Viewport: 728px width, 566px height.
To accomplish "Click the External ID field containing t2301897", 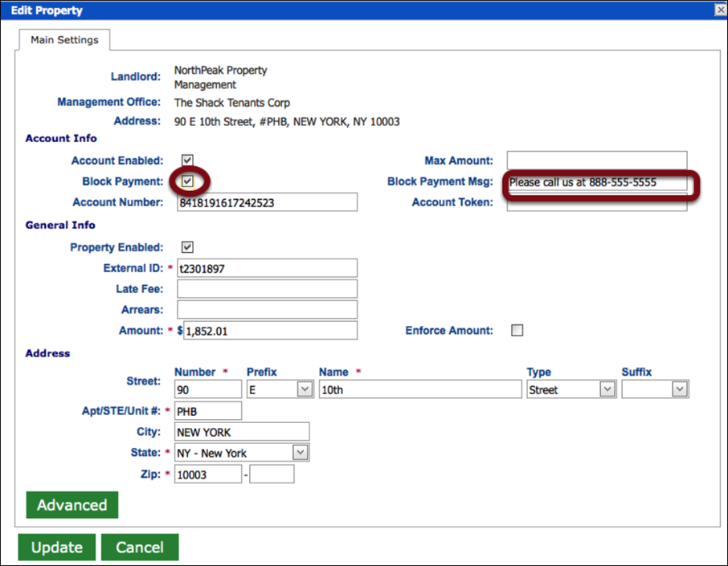I will click(x=267, y=267).
